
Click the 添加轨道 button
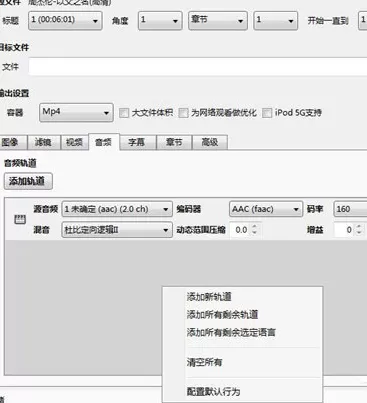click(x=28, y=181)
